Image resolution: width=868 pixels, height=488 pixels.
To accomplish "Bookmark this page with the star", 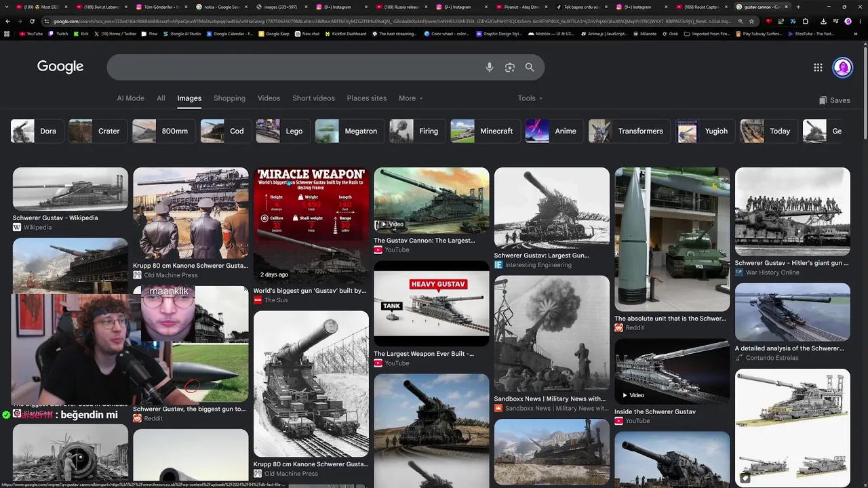I will [x=751, y=21].
